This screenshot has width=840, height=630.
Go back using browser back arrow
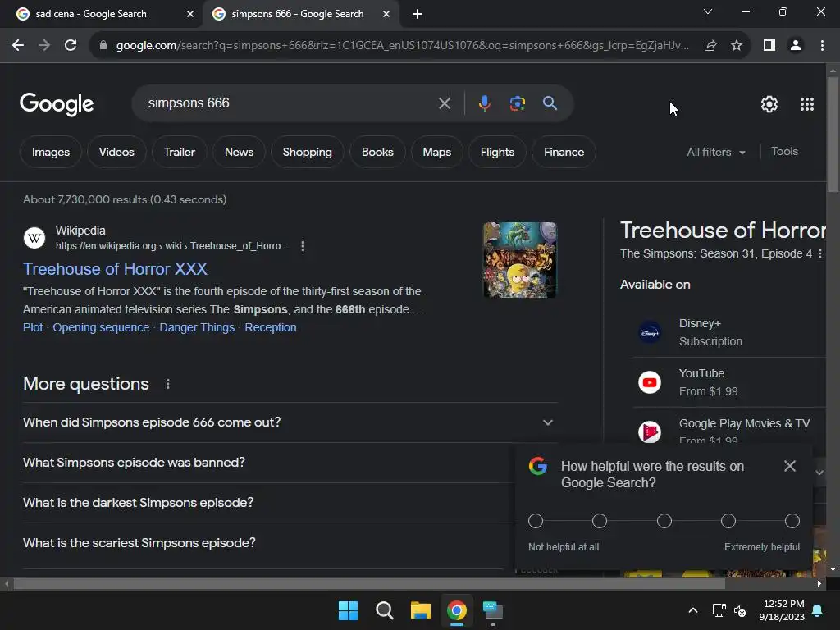coord(18,46)
